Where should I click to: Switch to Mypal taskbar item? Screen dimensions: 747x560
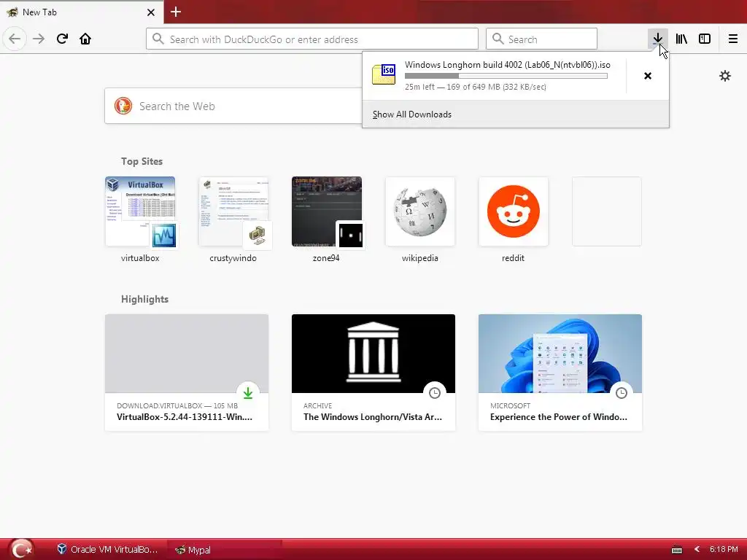[x=225, y=550]
